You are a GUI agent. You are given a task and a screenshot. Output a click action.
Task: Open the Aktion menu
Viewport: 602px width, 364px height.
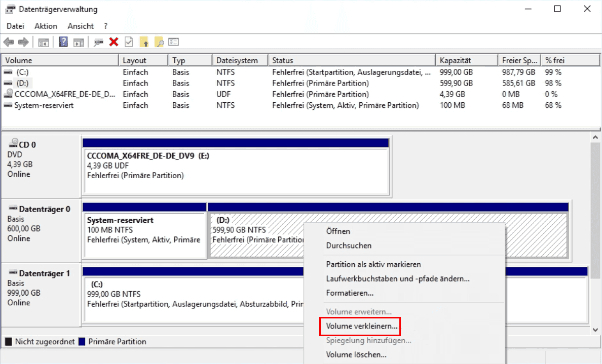[x=46, y=26]
